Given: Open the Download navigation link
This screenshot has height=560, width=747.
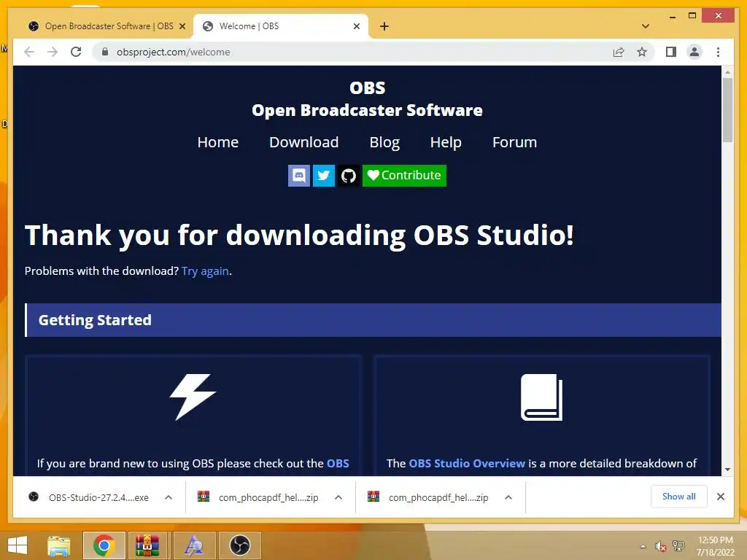Looking at the screenshot, I should pyautogui.click(x=304, y=142).
